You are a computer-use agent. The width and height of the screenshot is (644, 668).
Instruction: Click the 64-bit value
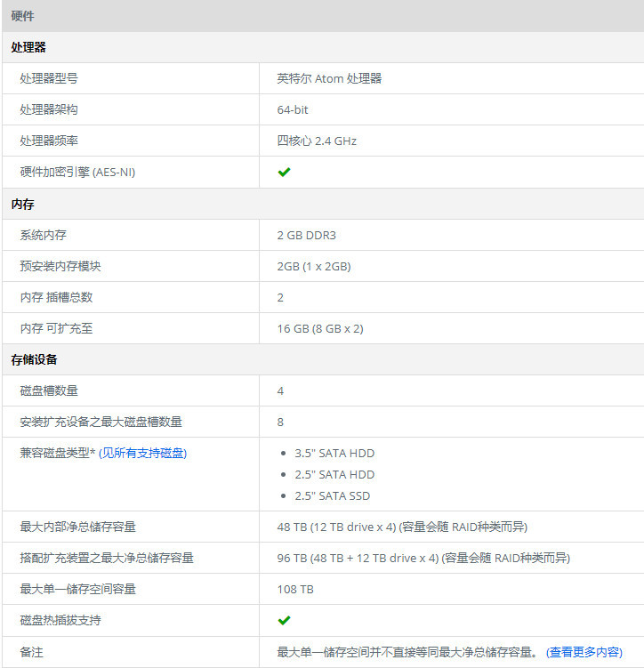point(292,110)
